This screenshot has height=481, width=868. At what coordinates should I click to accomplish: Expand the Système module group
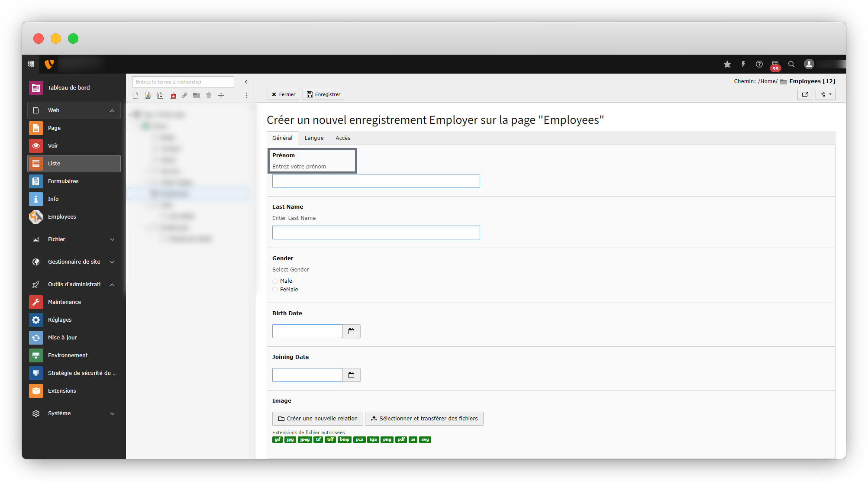coord(112,413)
